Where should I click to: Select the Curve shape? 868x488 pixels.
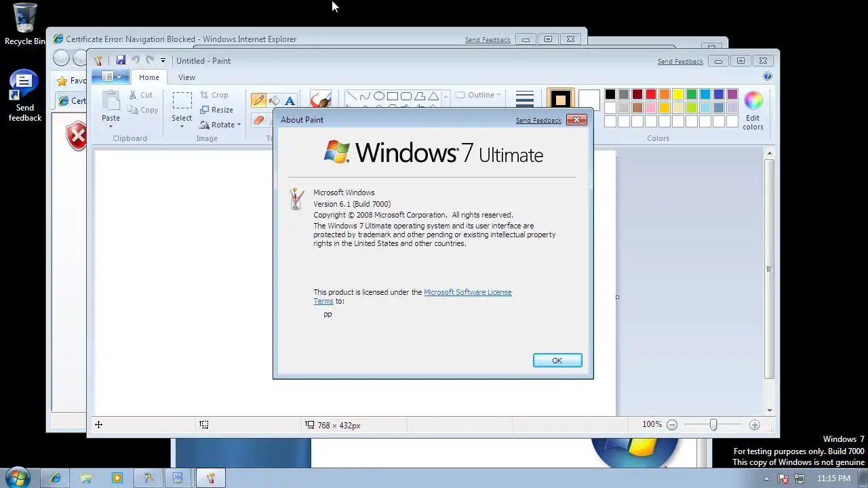(x=365, y=96)
